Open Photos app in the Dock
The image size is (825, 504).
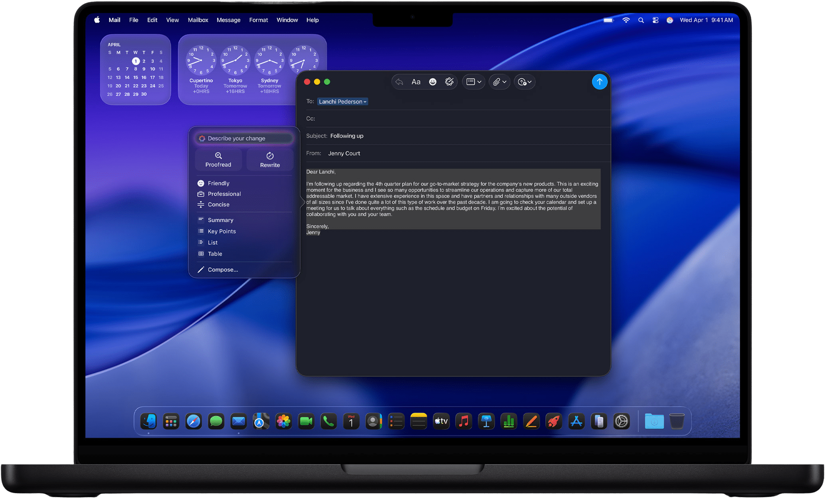(x=284, y=421)
